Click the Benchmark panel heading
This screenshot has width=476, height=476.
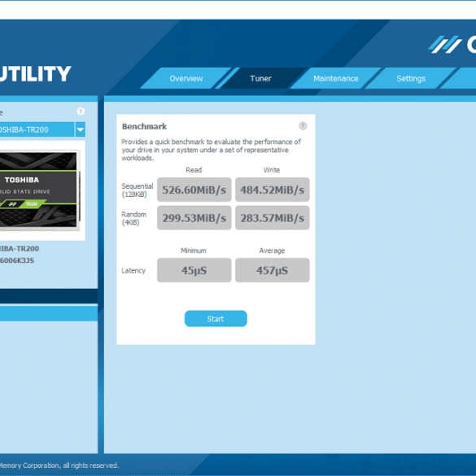click(x=144, y=126)
